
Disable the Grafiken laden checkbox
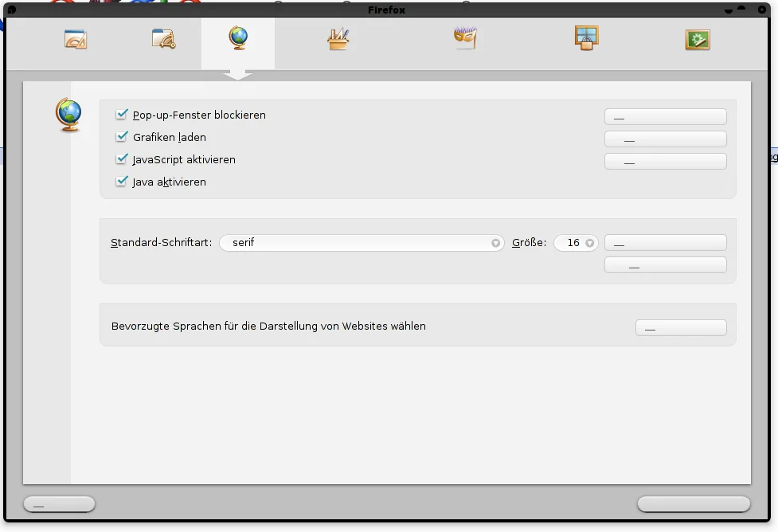pos(122,137)
